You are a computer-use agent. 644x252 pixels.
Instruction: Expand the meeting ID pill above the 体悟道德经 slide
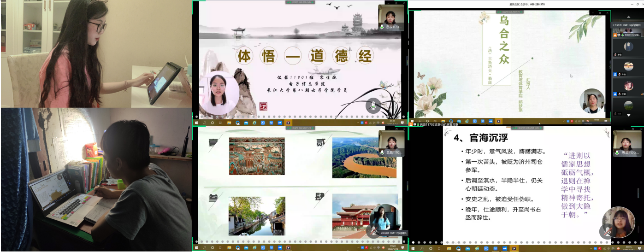tap(300, 2)
